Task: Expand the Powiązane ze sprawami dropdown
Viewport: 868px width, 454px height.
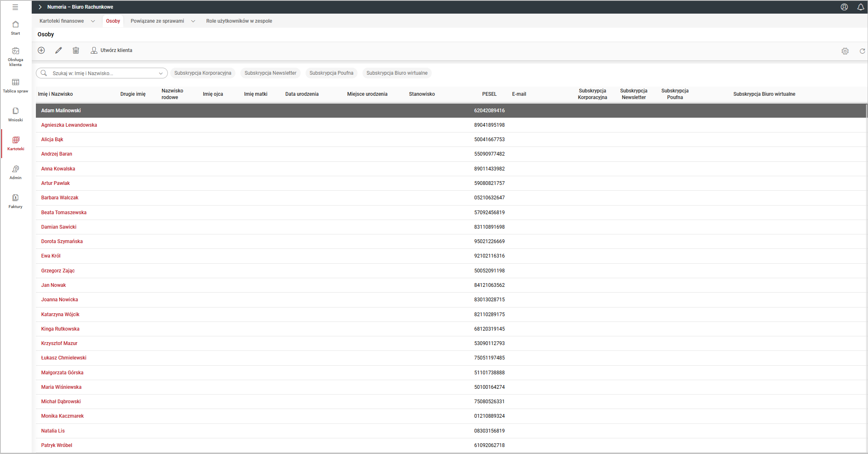Action: click(193, 21)
